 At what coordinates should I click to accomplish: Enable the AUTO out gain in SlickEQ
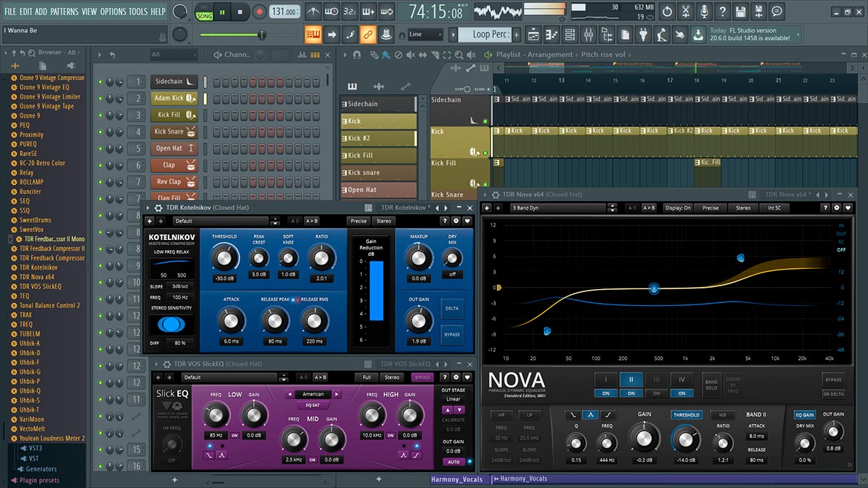pyautogui.click(x=454, y=461)
